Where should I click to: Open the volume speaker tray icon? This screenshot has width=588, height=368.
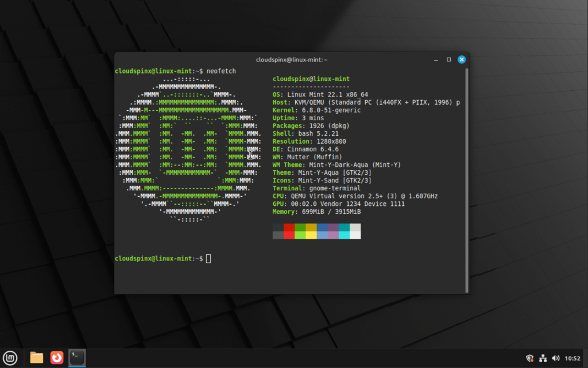[x=556, y=358]
